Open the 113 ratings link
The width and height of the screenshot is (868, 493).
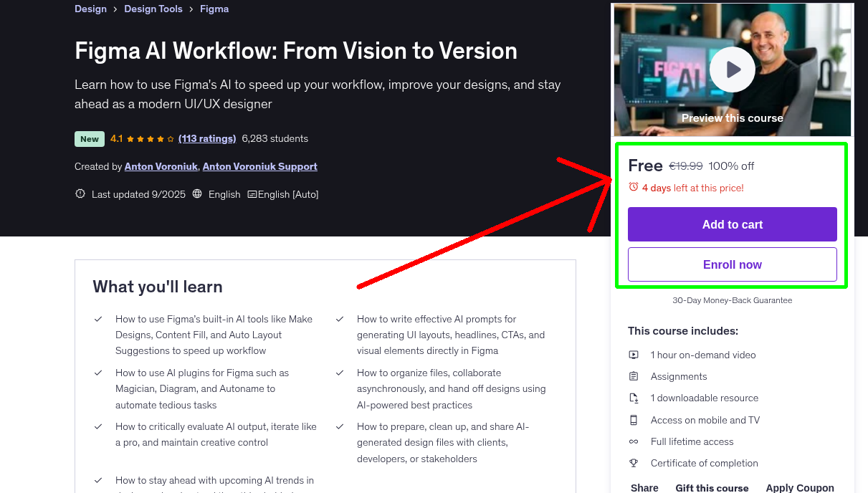tap(207, 139)
